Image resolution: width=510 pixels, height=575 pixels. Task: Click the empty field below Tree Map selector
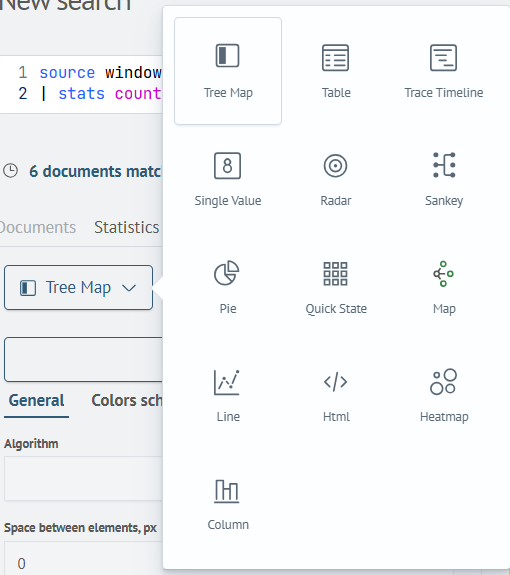[84, 360]
